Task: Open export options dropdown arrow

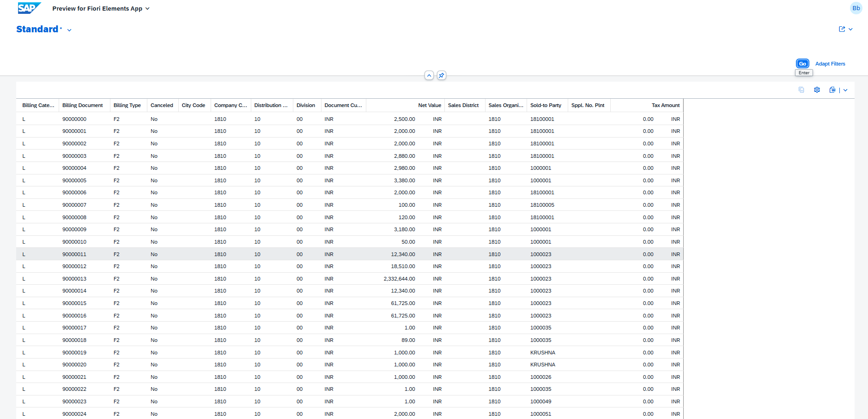Action: 845,90
